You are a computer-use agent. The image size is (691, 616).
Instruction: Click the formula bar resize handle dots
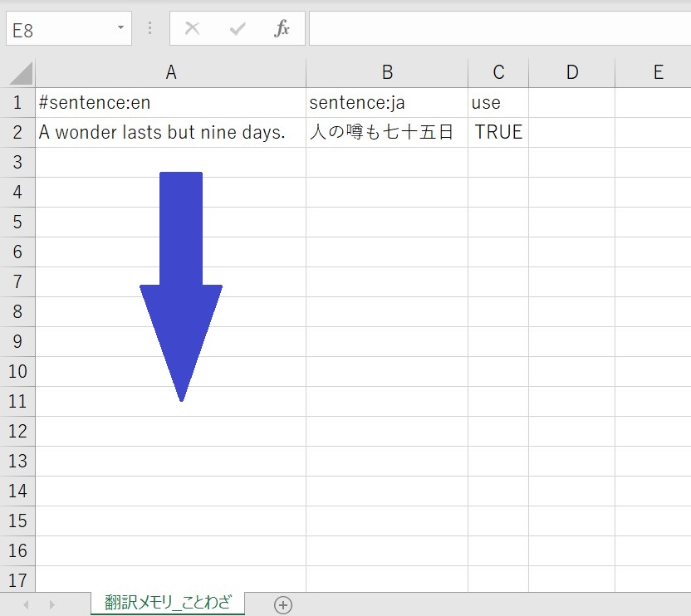point(149,29)
